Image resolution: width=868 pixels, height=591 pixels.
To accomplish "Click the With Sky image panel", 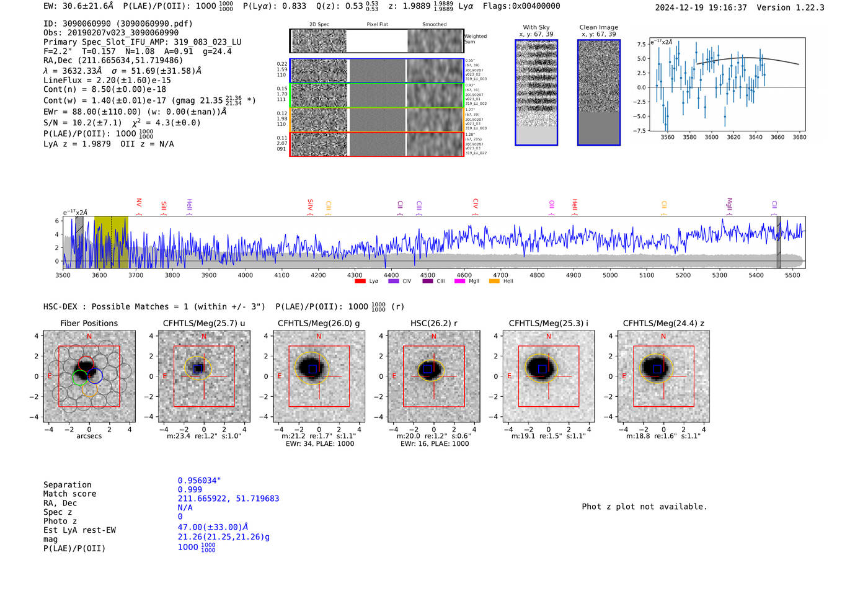I will (x=536, y=92).
